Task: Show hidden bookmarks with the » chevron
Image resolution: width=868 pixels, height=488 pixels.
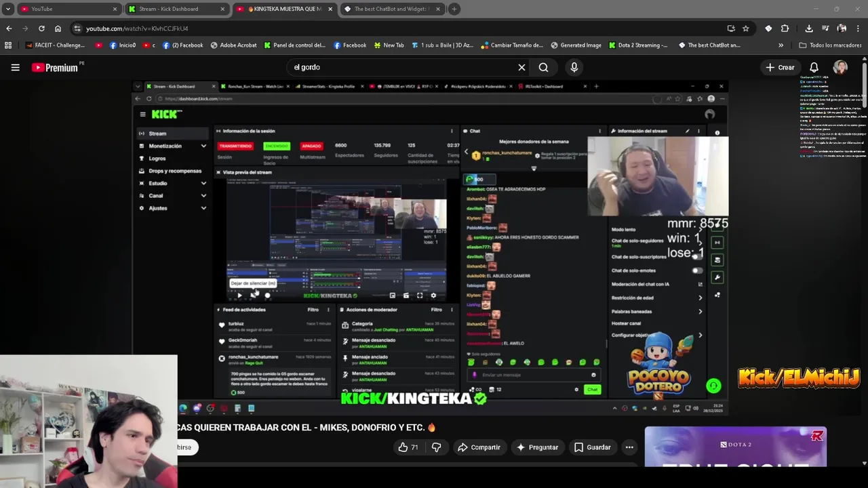Action: pos(781,45)
